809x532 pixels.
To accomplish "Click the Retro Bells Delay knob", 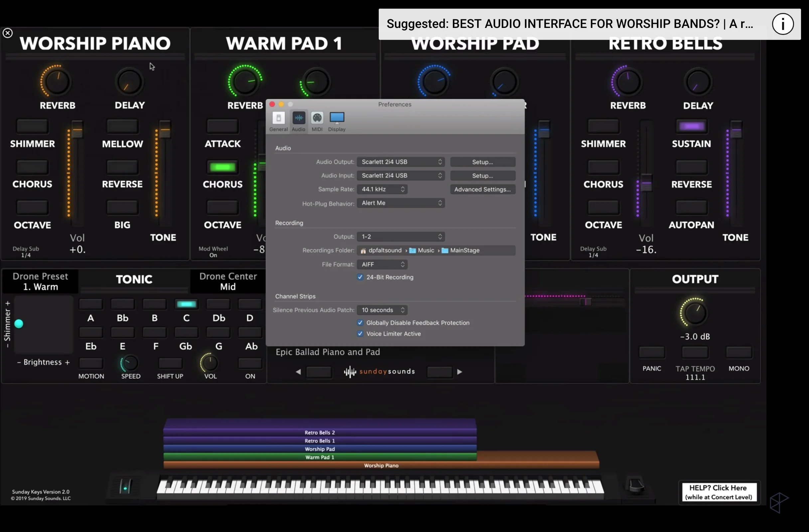I will pos(698,82).
